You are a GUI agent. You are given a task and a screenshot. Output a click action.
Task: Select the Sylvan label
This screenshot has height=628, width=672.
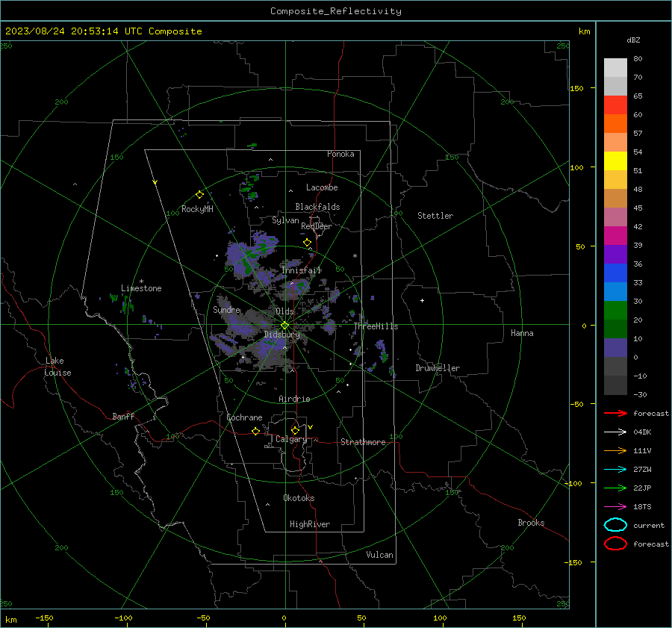coord(285,220)
